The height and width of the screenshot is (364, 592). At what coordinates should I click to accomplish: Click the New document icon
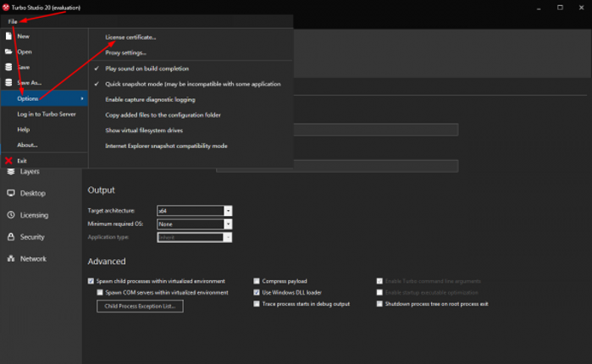coord(8,36)
